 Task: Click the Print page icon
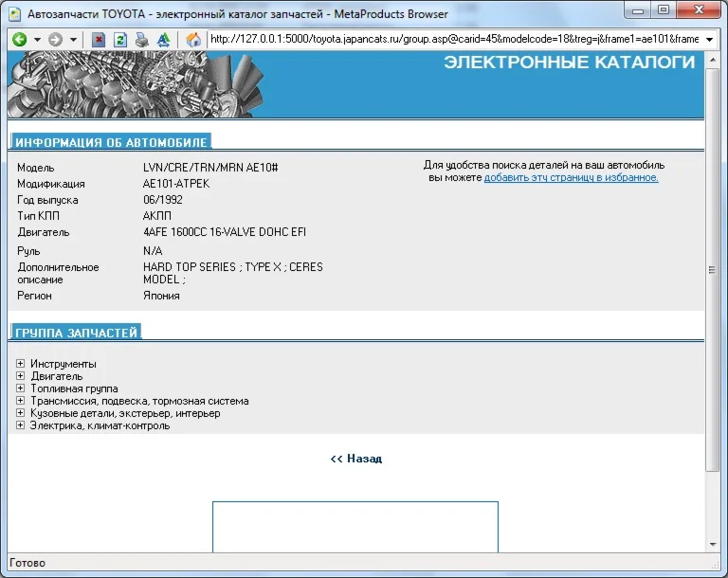tap(141, 40)
